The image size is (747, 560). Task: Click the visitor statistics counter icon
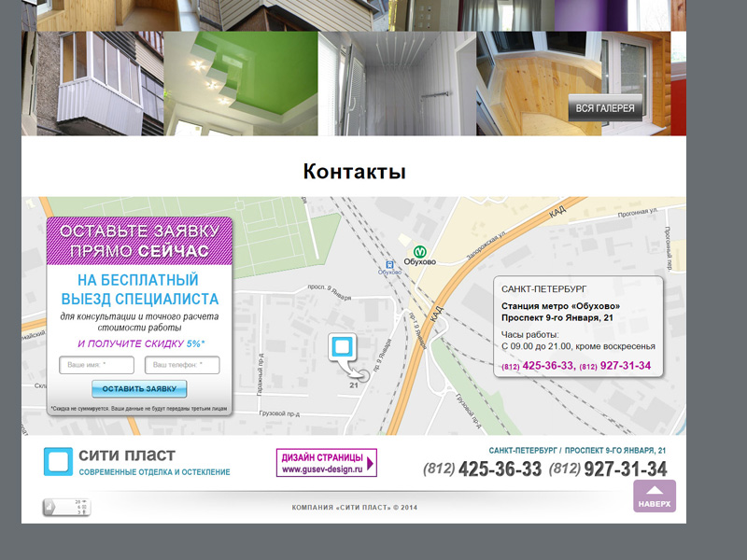pos(66,507)
